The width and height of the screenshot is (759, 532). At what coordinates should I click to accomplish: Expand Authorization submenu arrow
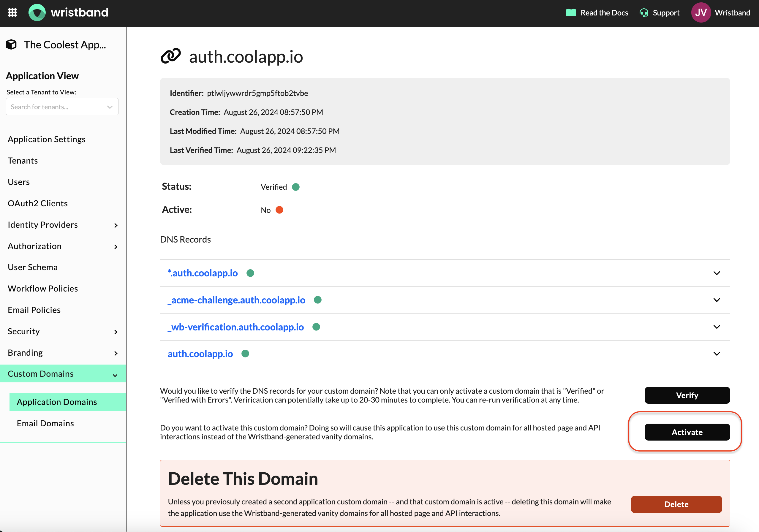pyautogui.click(x=116, y=247)
